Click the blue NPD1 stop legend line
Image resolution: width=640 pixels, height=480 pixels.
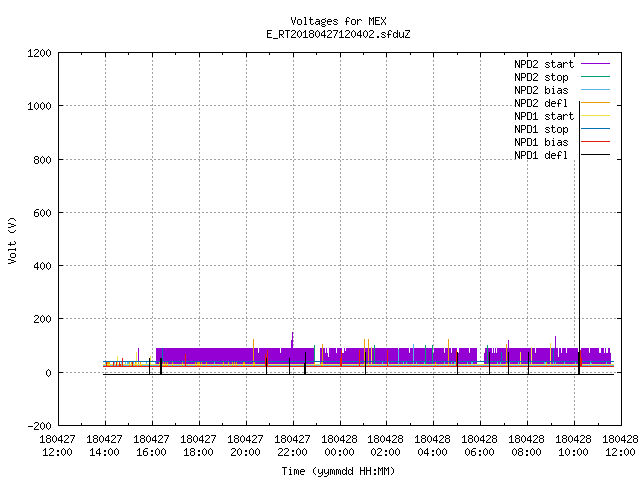595,129
